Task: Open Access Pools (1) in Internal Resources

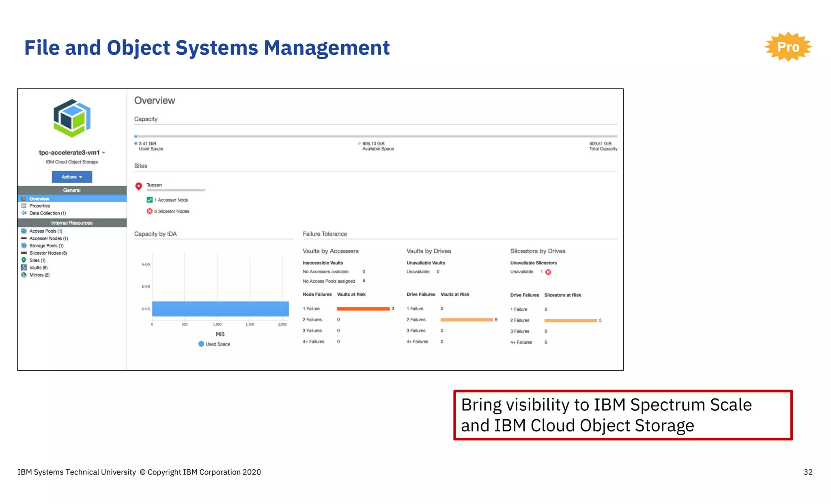Action: (46, 231)
